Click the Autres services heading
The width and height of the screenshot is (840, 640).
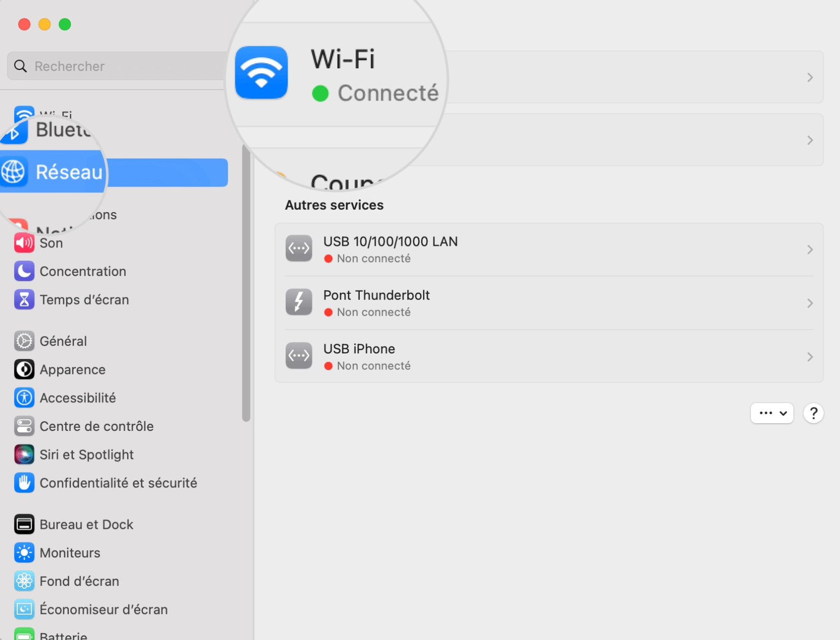coord(334,205)
